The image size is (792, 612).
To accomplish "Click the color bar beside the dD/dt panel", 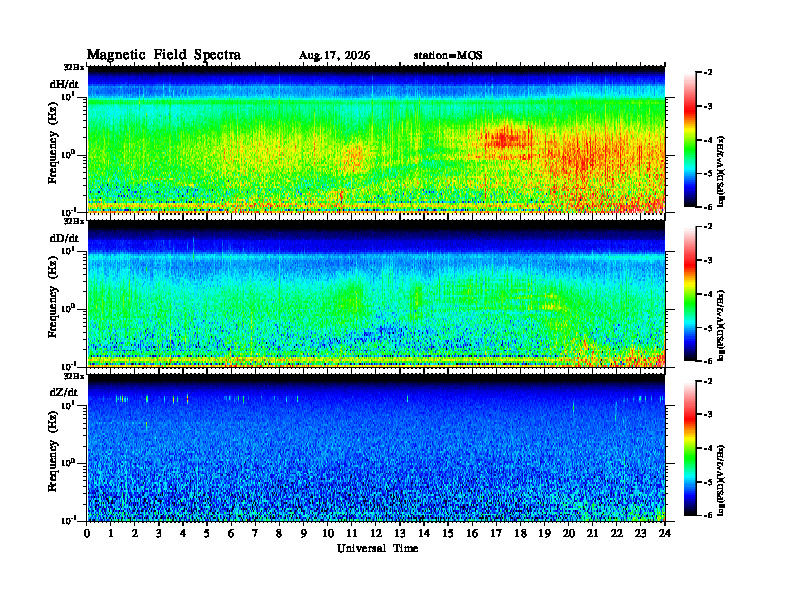I will click(x=690, y=294).
